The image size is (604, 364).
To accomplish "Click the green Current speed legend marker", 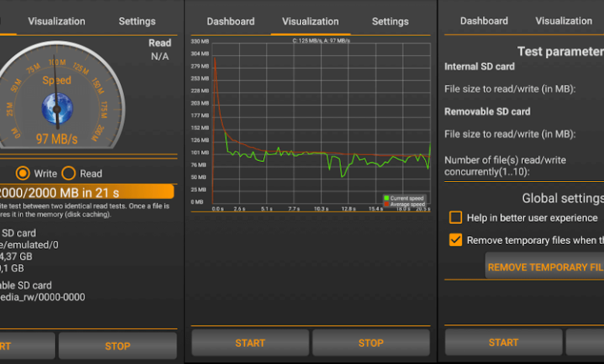I will (x=386, y=198).
